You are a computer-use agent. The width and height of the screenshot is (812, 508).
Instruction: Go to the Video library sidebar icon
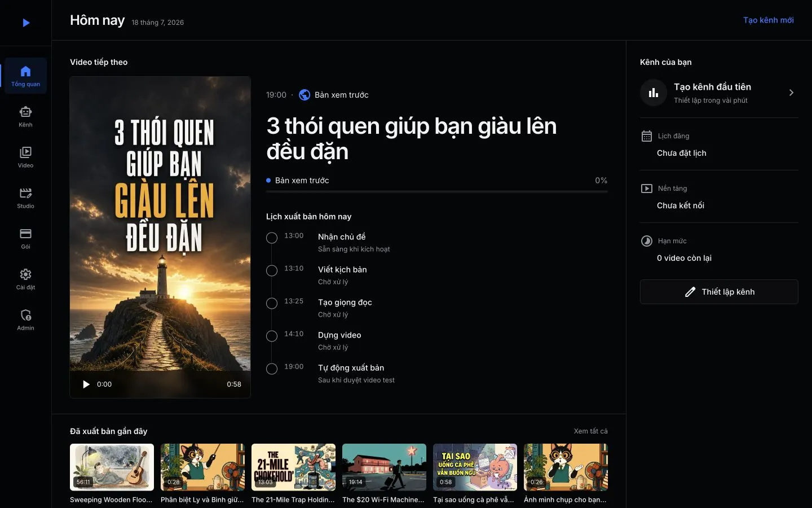pos(25,152)
